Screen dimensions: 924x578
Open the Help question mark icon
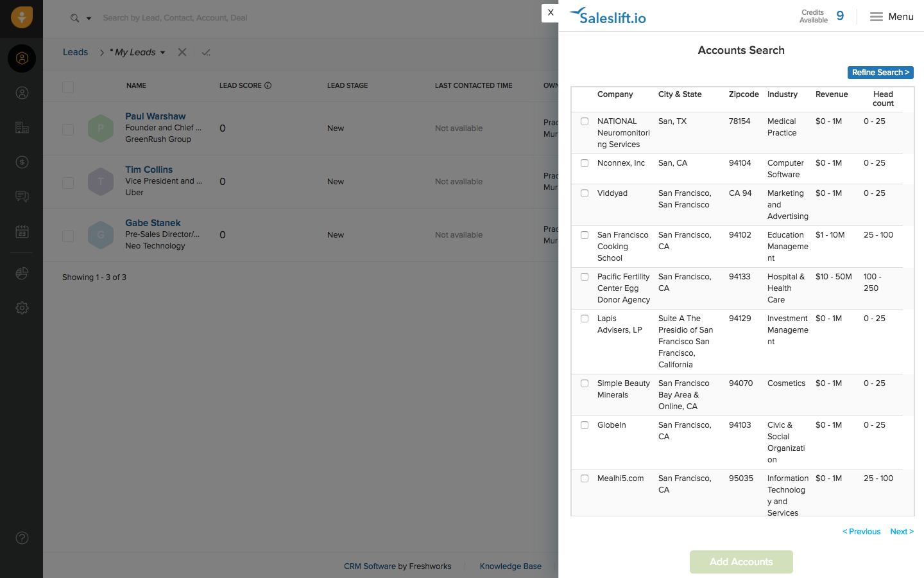click(x=22, y=538)
